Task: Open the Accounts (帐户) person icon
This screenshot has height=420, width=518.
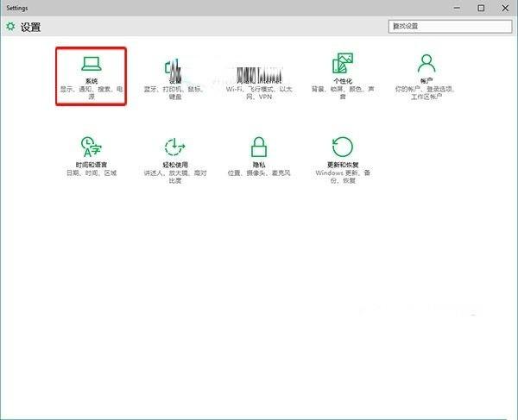Action: click(426, 63)
